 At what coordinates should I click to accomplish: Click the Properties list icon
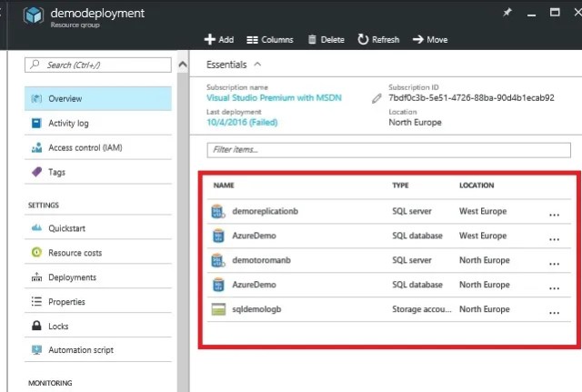click(36, 301)
